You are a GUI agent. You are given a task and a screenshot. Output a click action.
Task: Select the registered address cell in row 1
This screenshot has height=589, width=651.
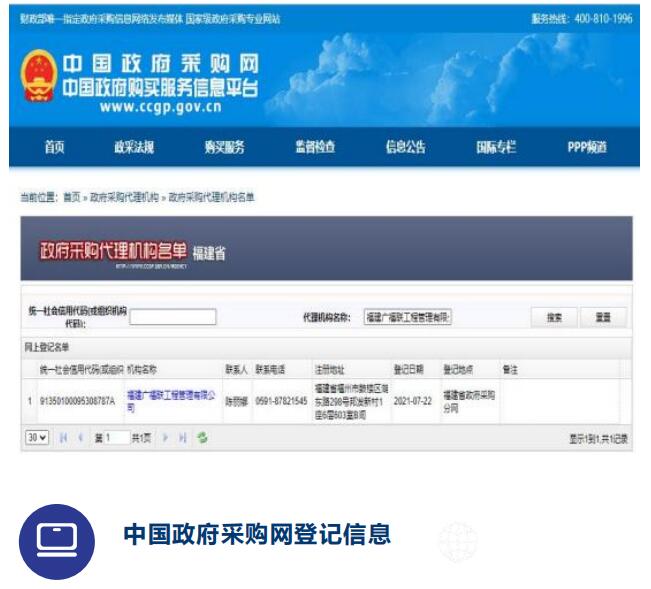point(351,401)
